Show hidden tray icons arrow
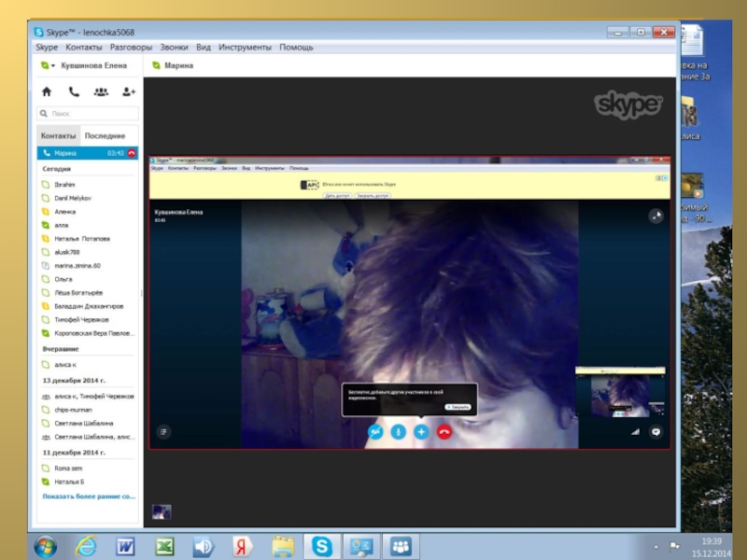The height and width of the screenshot is (560, 747). pos(656,547)
